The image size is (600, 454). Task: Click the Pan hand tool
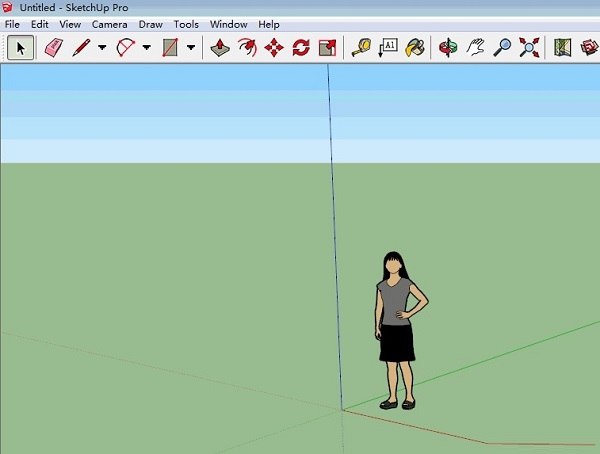(x=477, y=47)
